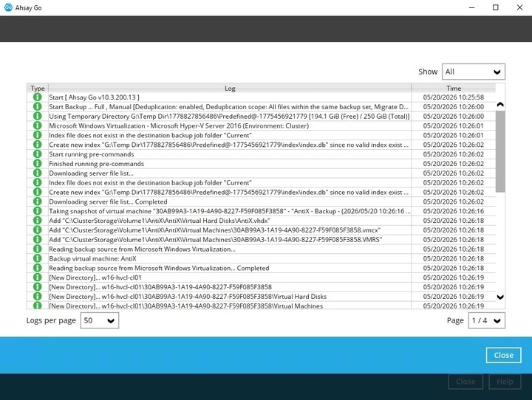Select row Reading backup source from Microsoft Windows Virtualization... Completed
This screenshot has height=400, width=532.
[x=261, y=268]
